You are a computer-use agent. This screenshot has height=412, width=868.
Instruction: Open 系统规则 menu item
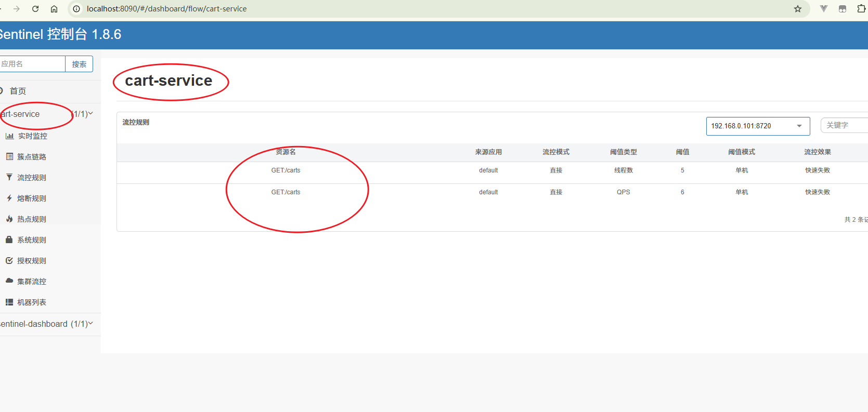32,240
